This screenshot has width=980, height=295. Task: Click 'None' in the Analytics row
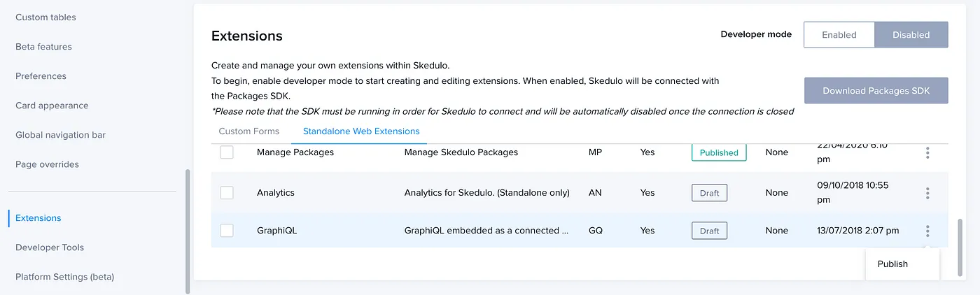click(x=776, y=193)
